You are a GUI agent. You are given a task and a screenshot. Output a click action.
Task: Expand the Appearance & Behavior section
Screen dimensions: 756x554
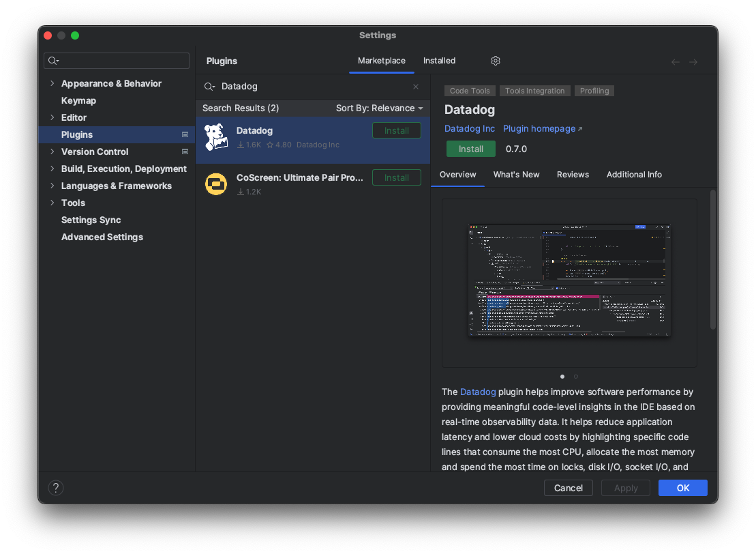click(52, 83)
